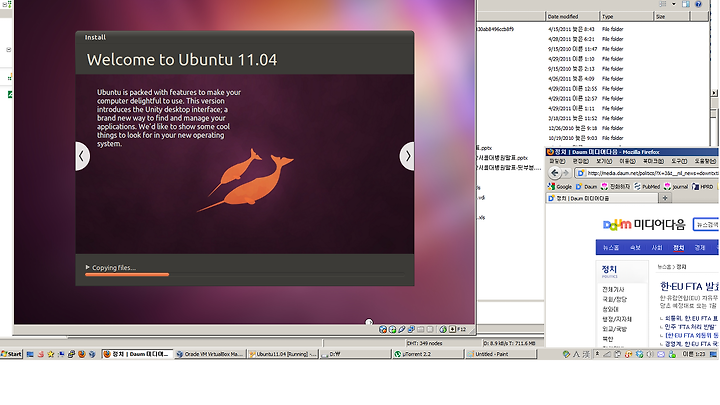
Task: Open a new Firefox tab with plus button
Action: tap(665, 198)
